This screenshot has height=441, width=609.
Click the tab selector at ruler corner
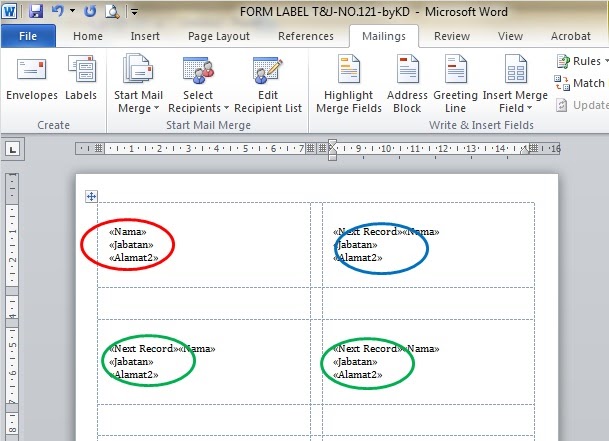13,149
